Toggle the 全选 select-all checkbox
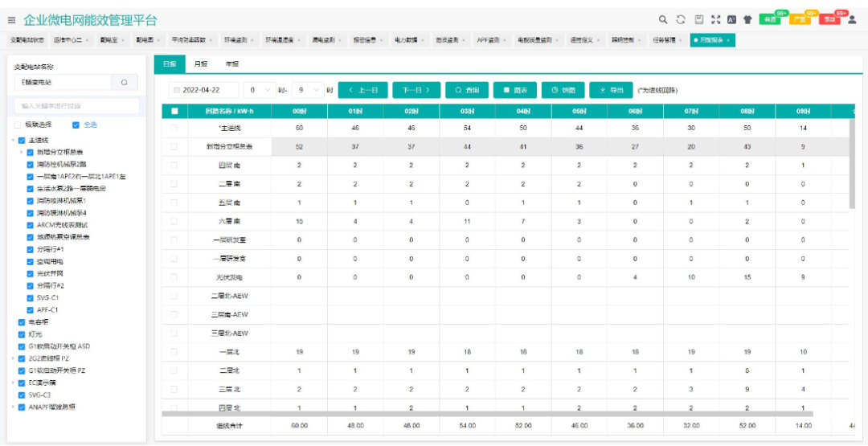 point(76,125)
